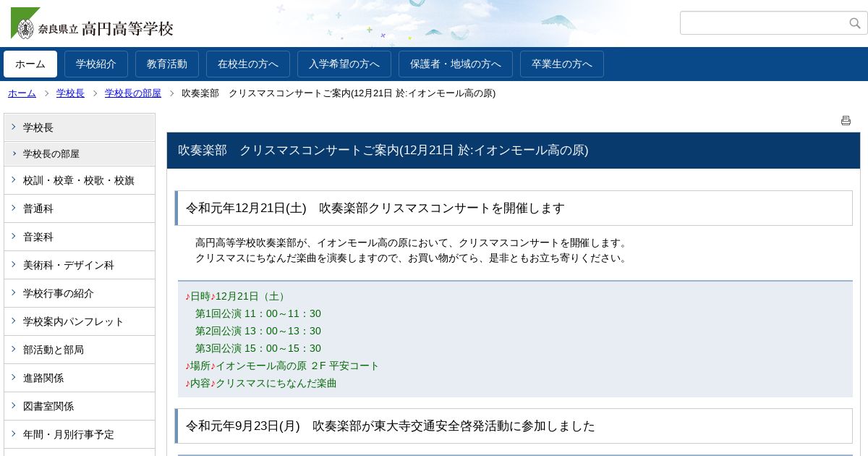
Task: Click paragraph starting 高円高等学校吹奏楽部が
Action: (x=412, y=242)
